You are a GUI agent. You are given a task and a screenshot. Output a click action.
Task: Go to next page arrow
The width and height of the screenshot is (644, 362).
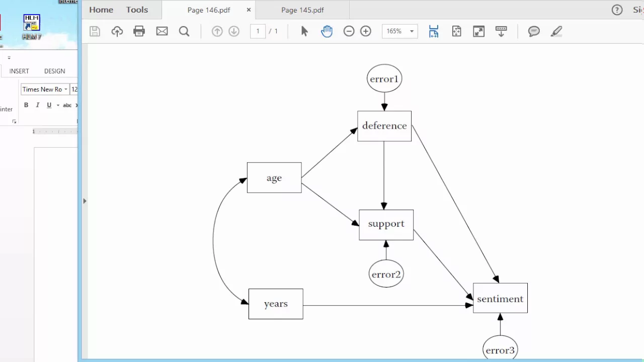click(x=234, y=31)
